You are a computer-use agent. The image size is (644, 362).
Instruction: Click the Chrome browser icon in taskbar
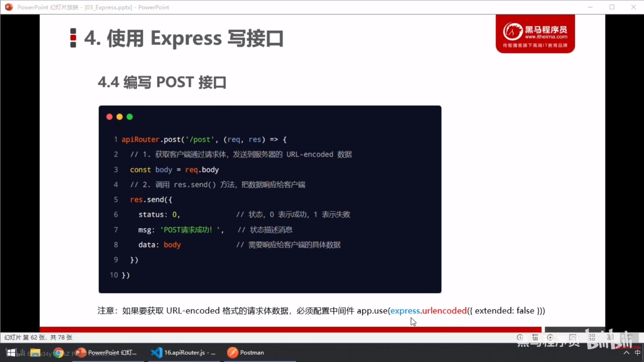click(x=58, y=352)
